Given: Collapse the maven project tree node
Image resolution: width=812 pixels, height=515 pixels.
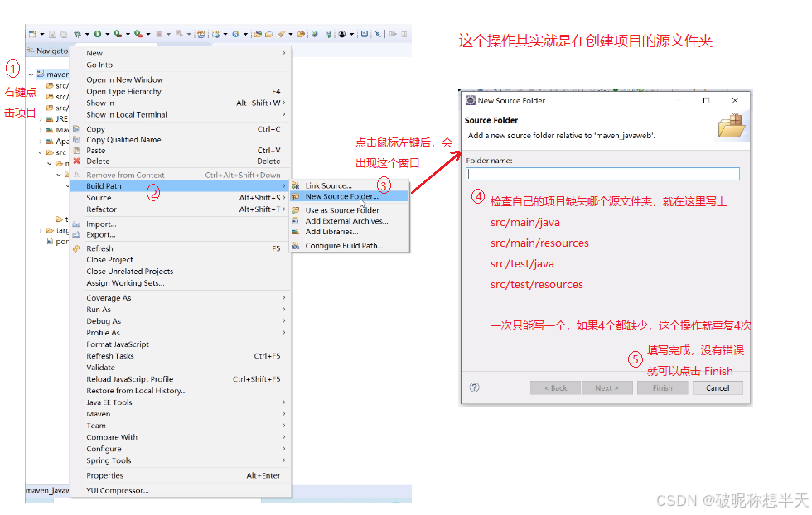Looking at the screenshot, I should click(31, 75).
